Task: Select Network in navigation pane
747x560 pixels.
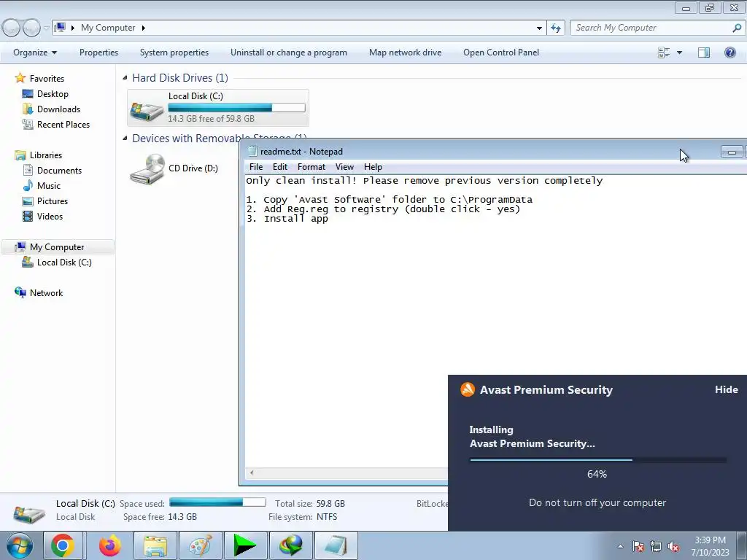Action: (x=46, y=293)
